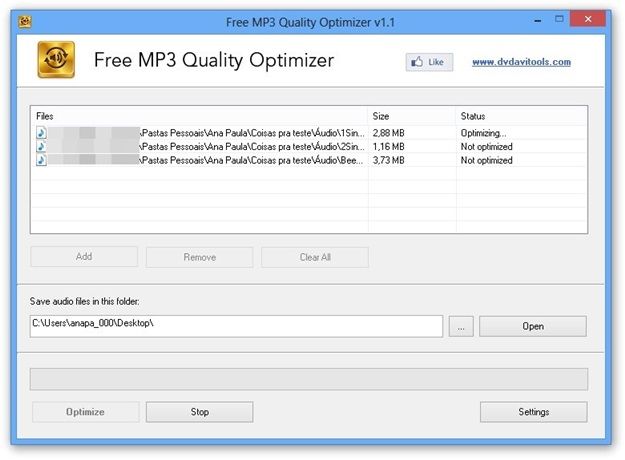Image resolution: width=625 pixels, height=460 pixels.
Task: Click the 1,16 MB size cell
Action: pos(389,146)
